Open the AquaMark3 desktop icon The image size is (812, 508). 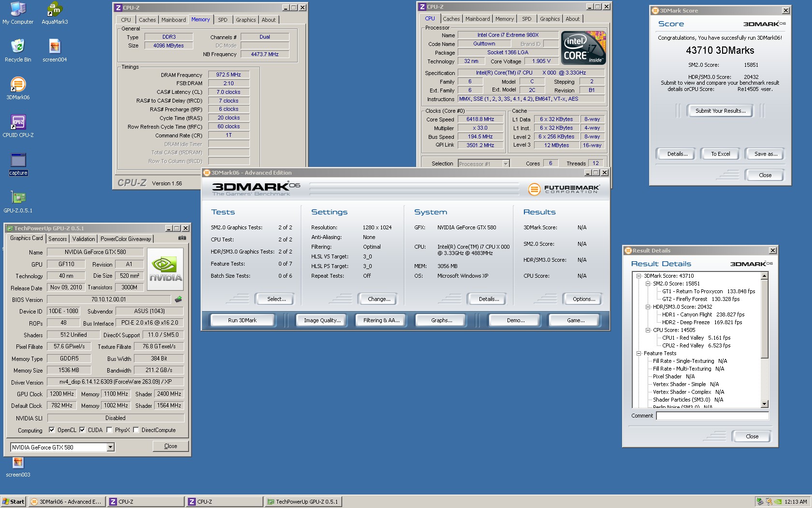[x=55, y=13]
